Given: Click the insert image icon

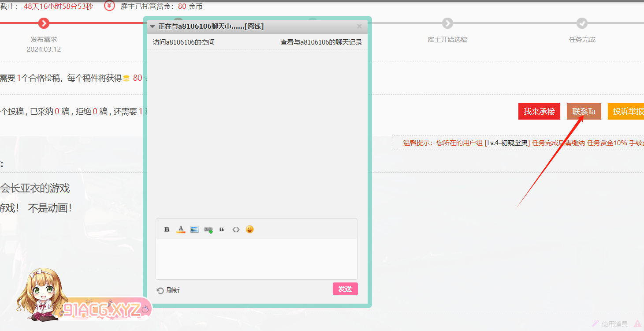Looking at the screenshot, I should coord(194,229).
